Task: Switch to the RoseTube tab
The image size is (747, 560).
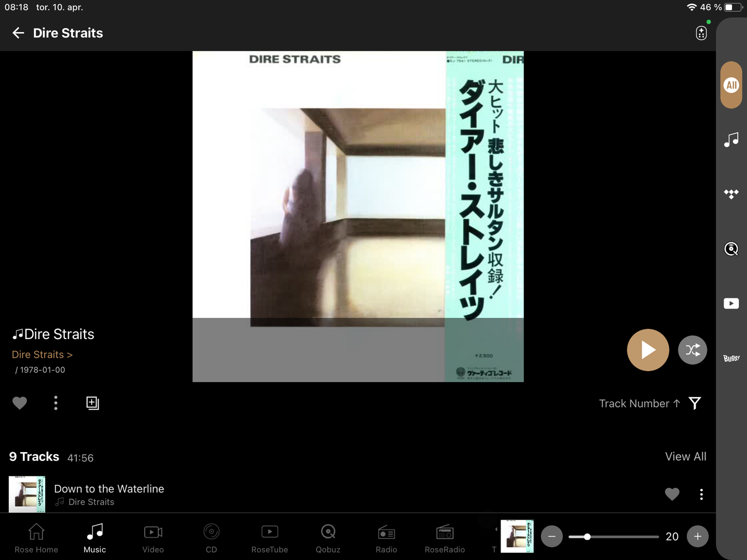Action: (x=270, y=538)
